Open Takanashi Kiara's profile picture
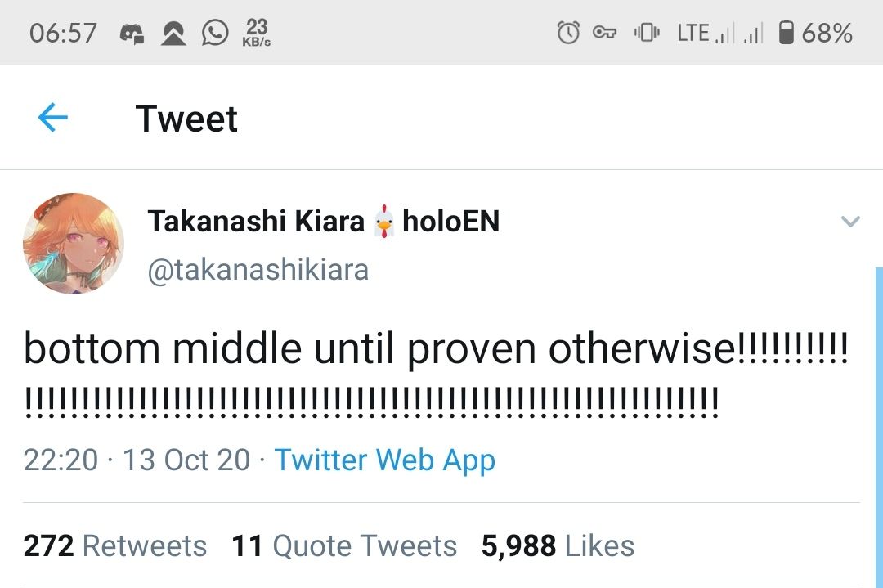 [74, 244]
